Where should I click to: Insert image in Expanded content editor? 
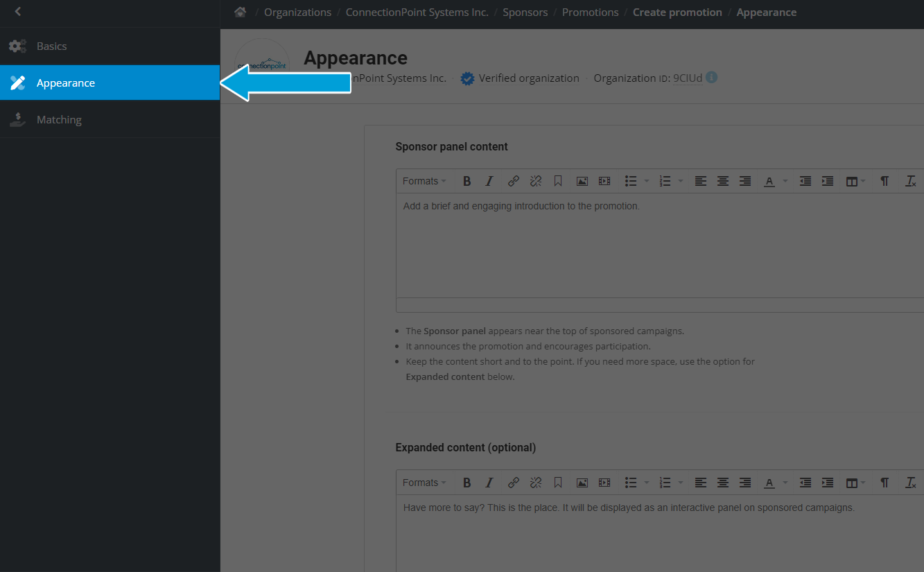(582, 483)
